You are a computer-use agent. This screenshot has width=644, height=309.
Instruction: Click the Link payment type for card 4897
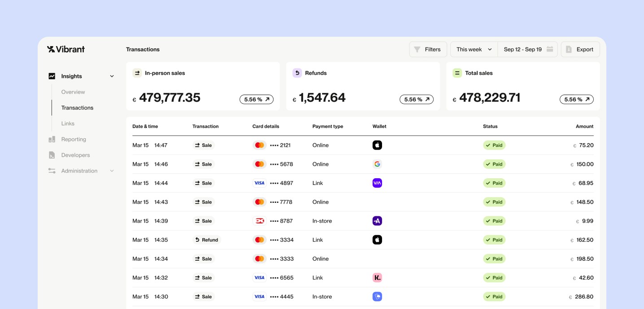pyautogui.click(x=318, y=183)
